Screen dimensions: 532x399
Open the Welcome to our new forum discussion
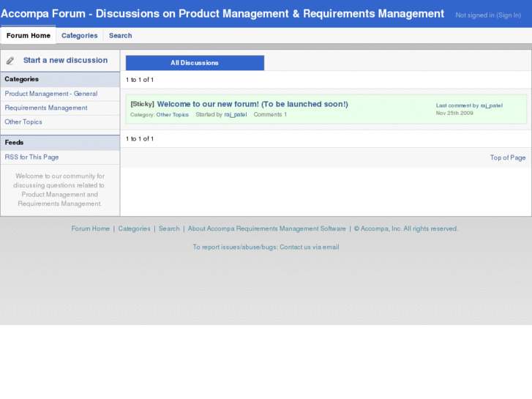252,104
